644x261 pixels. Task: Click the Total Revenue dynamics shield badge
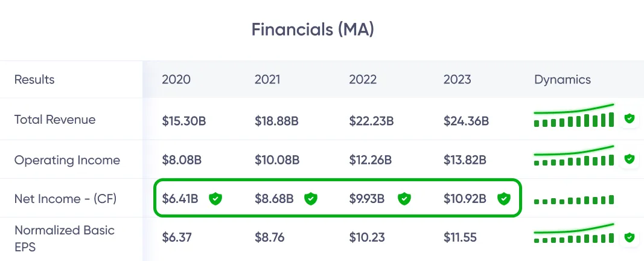(x=630, y=119)
